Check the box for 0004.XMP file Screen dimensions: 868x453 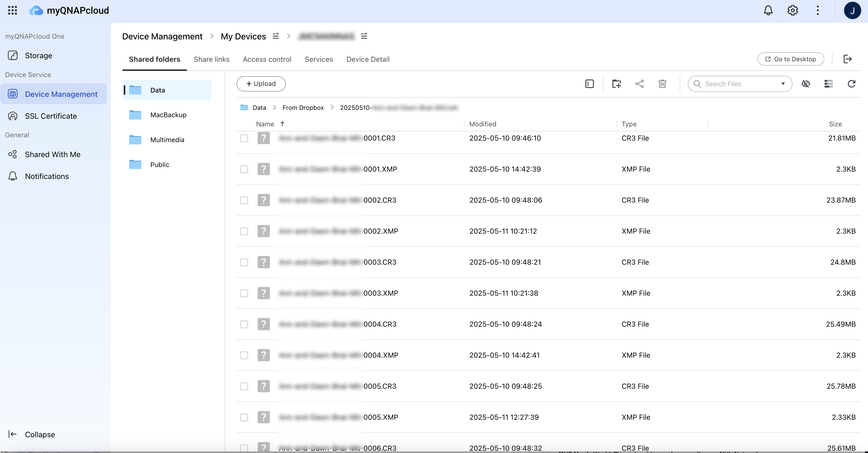[244, 355]
